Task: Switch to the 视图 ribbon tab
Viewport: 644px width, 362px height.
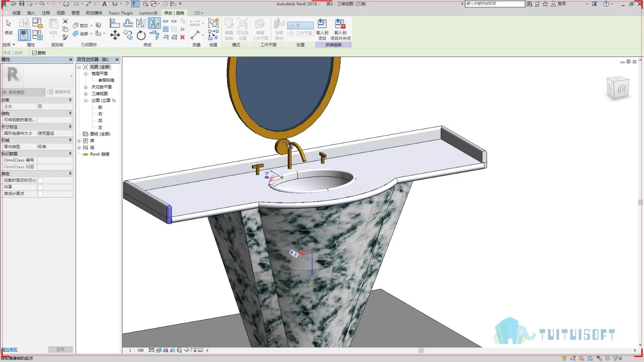Action: tap(61, 13)
